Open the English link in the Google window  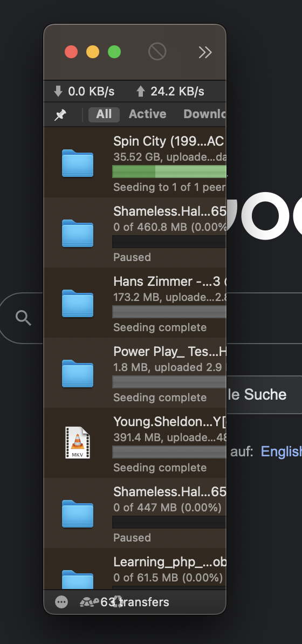pos(282,451)
